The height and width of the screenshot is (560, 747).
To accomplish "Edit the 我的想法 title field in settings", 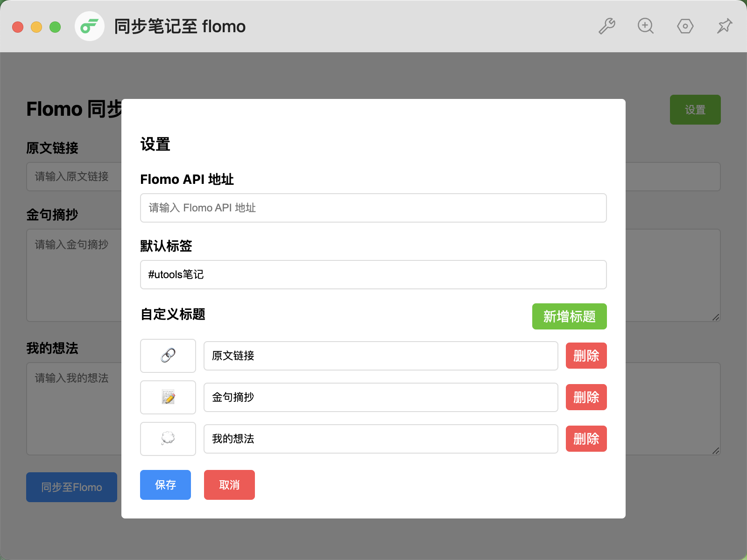I will coord(381,439).
